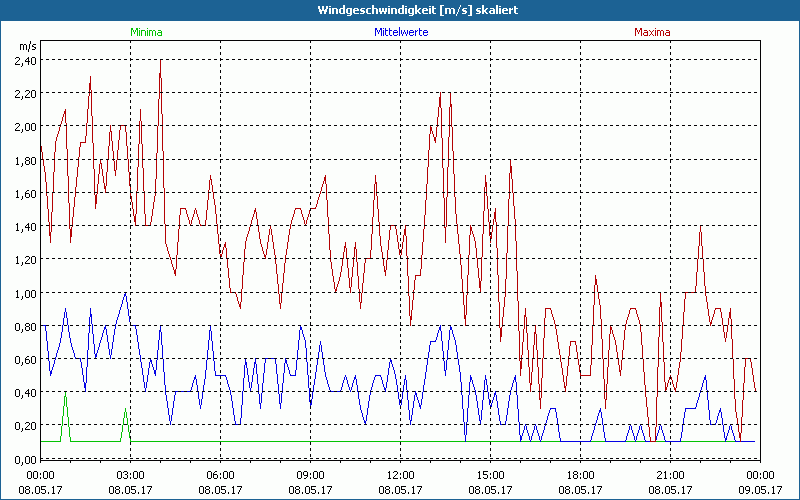Image resolution: width=800 pixels, height=500 pixels.
Task: Click the 15:00 time axis label
Action: (490, 475)
